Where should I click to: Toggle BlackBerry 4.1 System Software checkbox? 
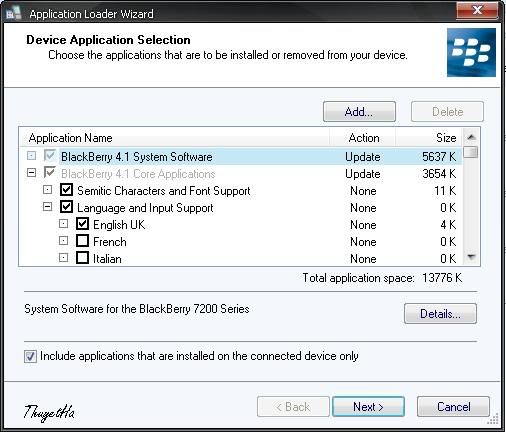pyautogui.click(x=50, y=155)
